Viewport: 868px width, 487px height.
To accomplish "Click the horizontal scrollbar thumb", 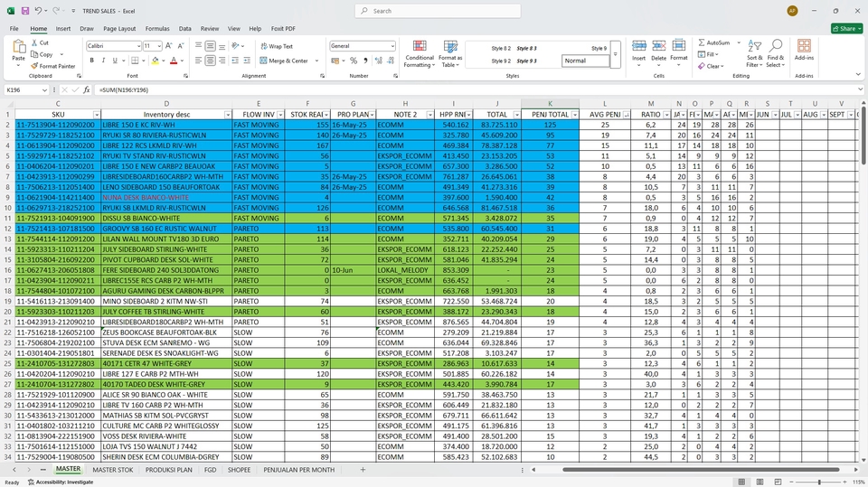I will 702,470.
